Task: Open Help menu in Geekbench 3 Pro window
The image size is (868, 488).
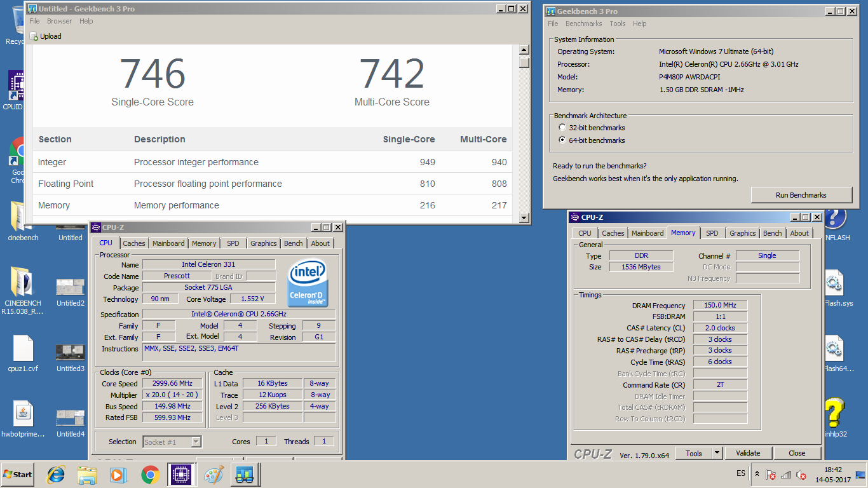Action: click(640, 24)
